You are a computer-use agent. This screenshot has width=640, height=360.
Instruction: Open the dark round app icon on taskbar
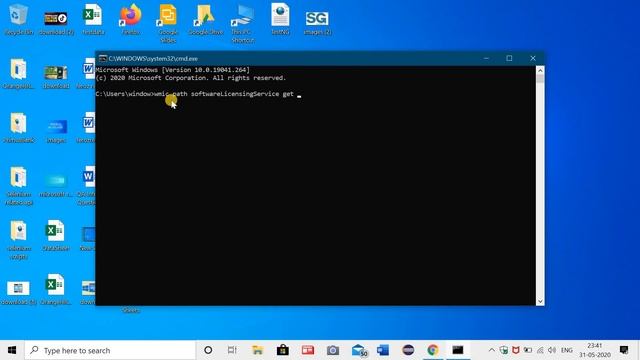pyautogui.click(x=408, y=350)
